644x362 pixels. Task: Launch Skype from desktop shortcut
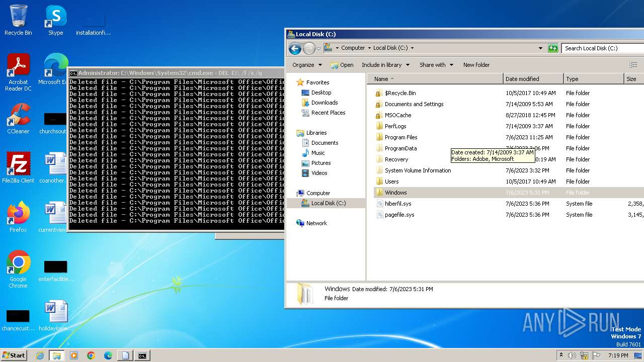pyautogui.click(x=56, y=20)
